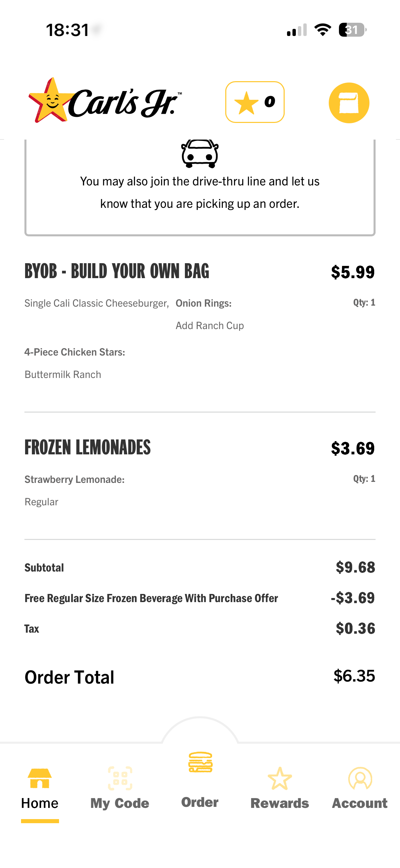Screen dimensions: 400x868
Task: Tap the burger Order icon
Action: [x=200, y=762]
